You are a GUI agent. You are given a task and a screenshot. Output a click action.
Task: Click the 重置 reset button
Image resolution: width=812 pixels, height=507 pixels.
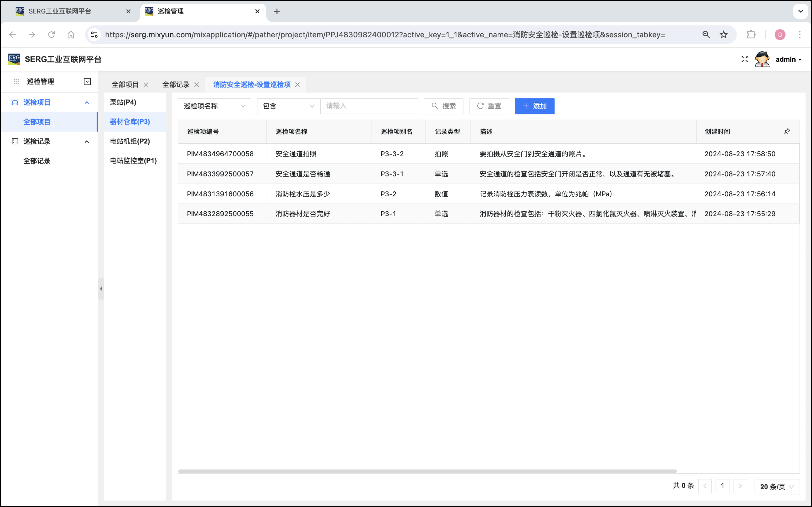coord(489,106)
